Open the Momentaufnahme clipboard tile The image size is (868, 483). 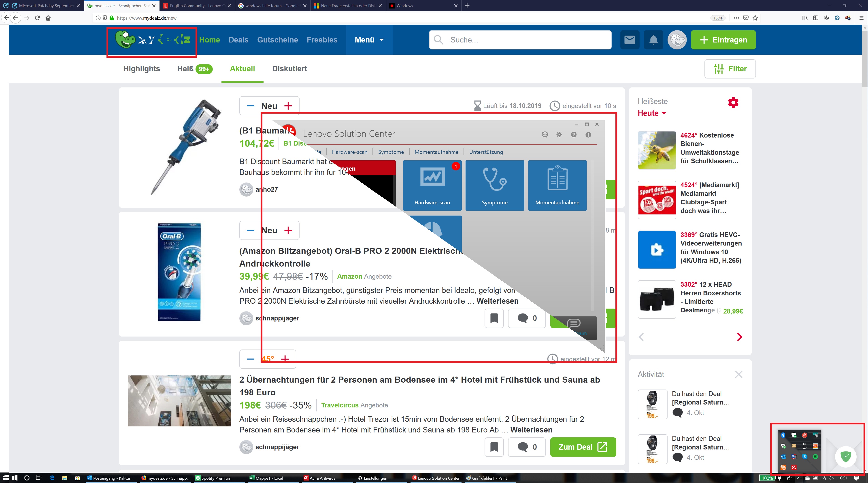tap(557, 185)
